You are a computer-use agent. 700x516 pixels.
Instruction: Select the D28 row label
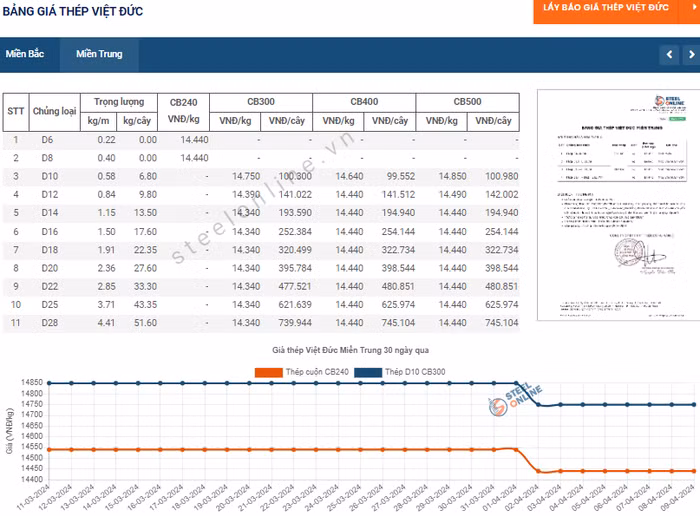[x=50, y=323]
